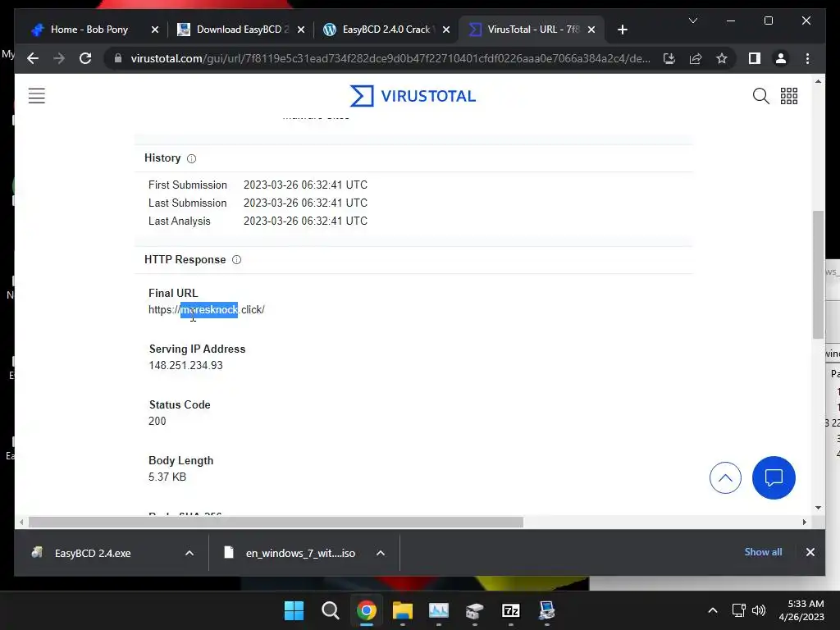Click the install app icon in address bar
The height and width of the screenshot is (630, 840).
tap(669, 58)
